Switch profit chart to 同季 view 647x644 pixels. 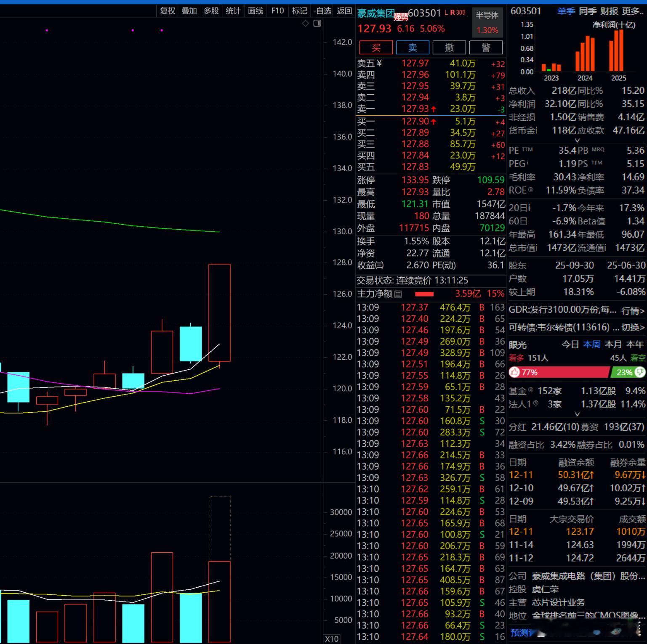click(x=588, y=11)
